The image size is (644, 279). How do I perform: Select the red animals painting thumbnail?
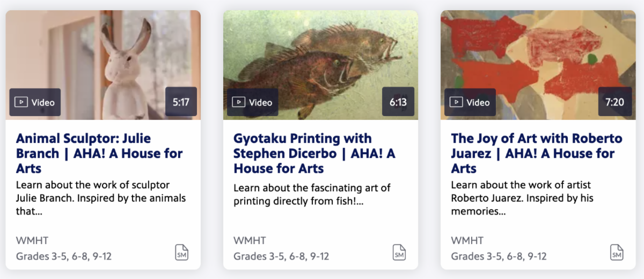[x=538, y=54]
